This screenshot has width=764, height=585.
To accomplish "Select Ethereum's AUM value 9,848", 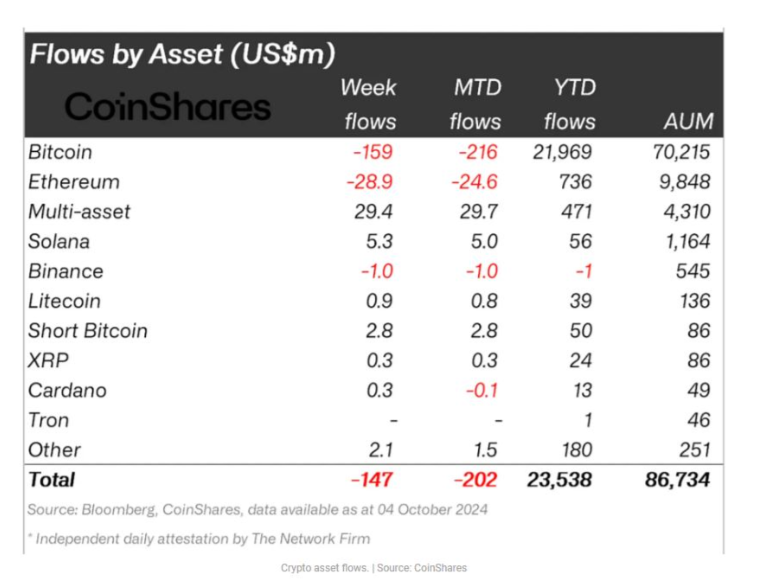I will click(x=689, y=182).
